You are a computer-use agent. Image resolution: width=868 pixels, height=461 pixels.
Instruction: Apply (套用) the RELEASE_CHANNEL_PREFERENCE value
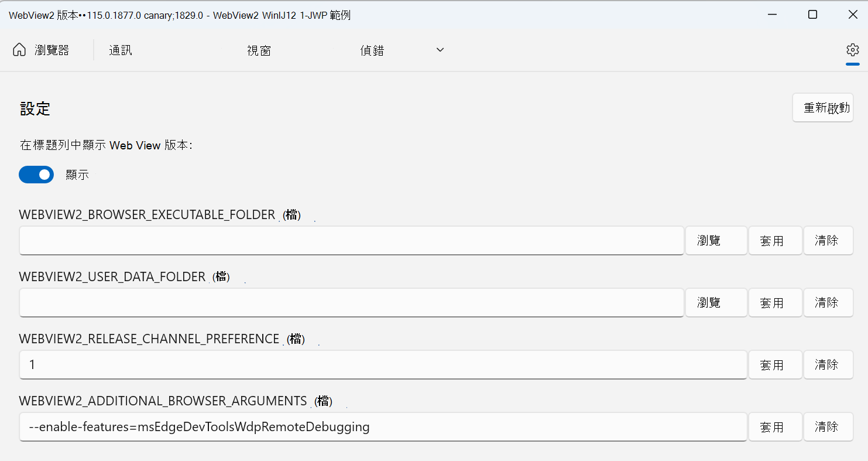point(776,365)
